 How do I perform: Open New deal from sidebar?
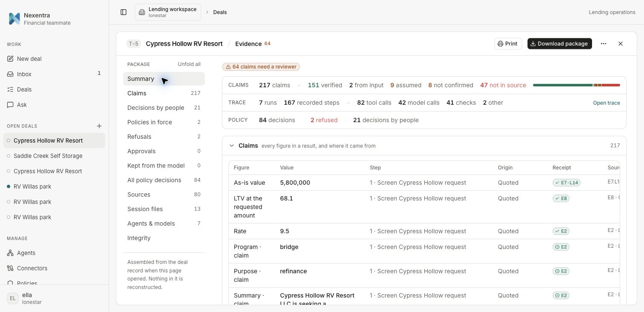(x=54, y=59)
